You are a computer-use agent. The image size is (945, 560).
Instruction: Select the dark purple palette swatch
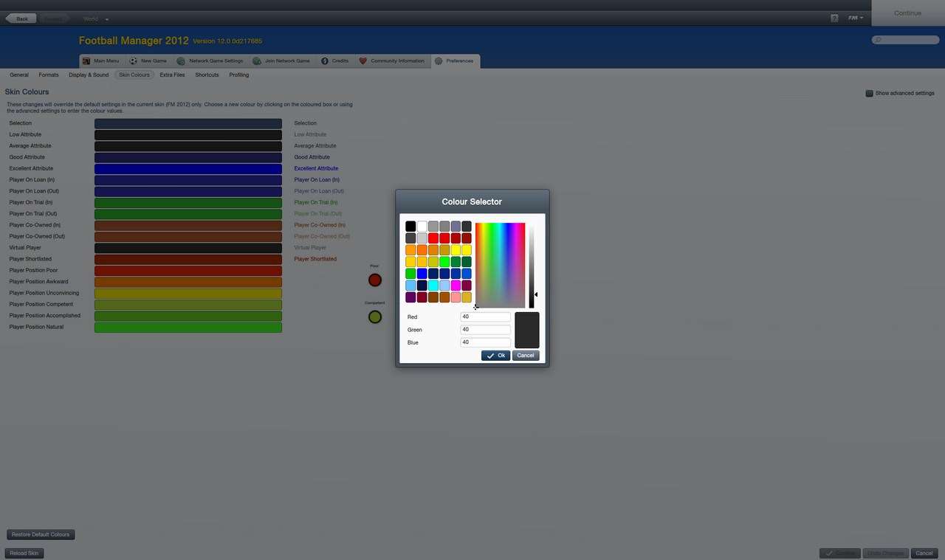coord(410,297)
